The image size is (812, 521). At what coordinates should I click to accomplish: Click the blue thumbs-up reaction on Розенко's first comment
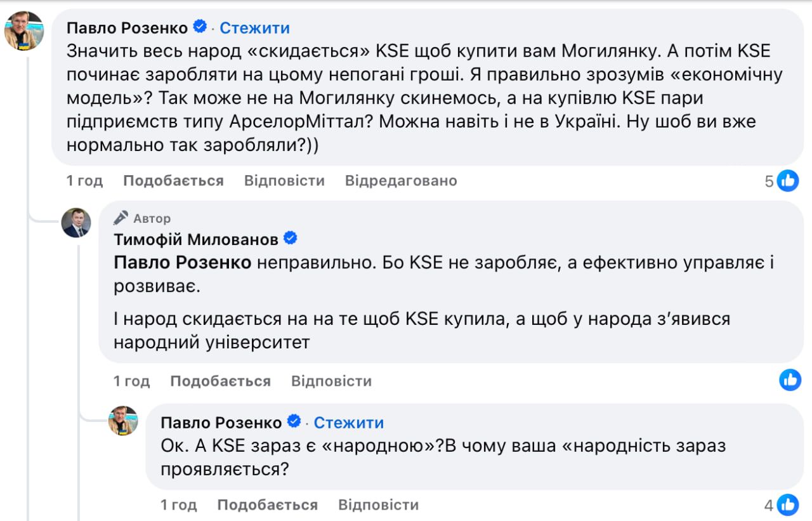tap(789, 180)
